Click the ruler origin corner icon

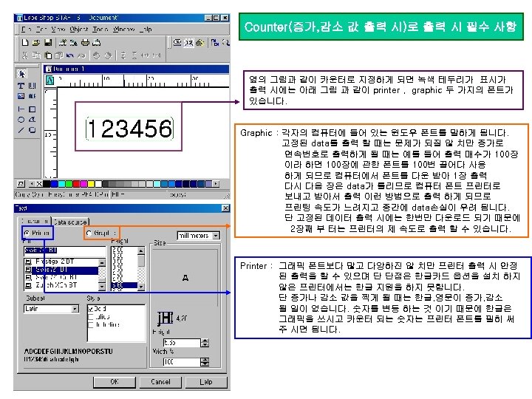pos(50,81)
